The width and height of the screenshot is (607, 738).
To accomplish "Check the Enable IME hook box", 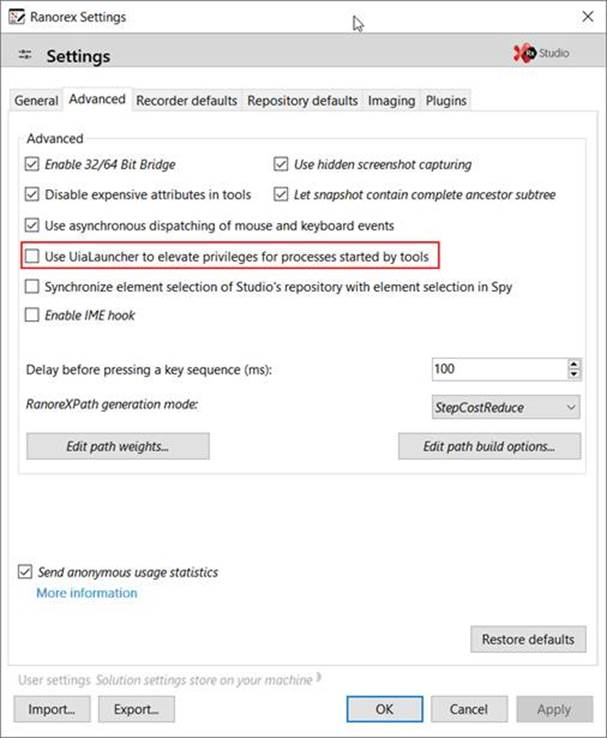I will (x=32, y=315).
